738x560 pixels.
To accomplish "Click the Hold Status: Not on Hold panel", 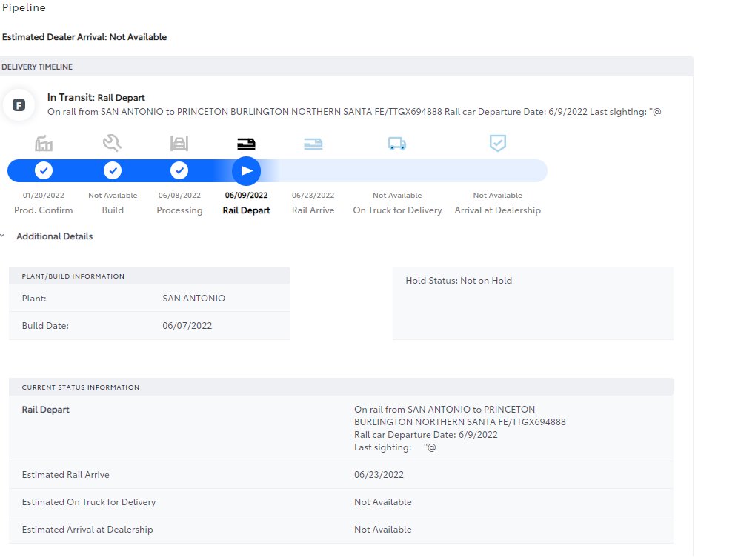I will (533, 303).
